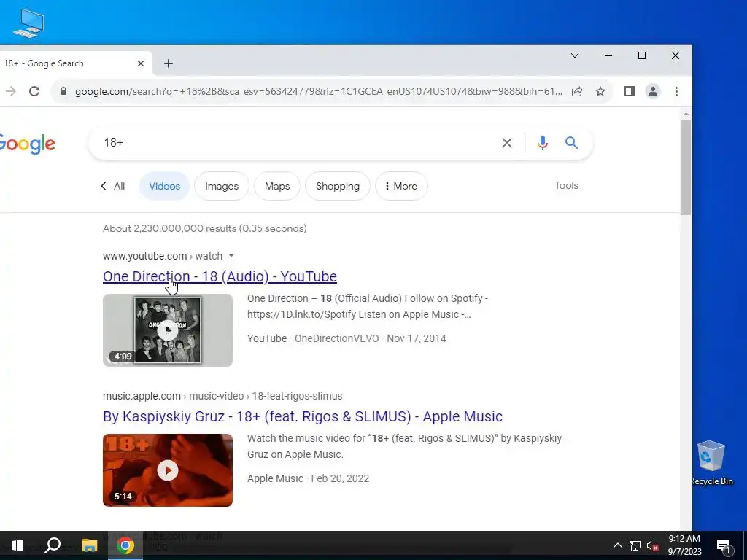Open the tab search dropdown arrow
This screenshot has height=560, width=747.
[x=575, y=55]
